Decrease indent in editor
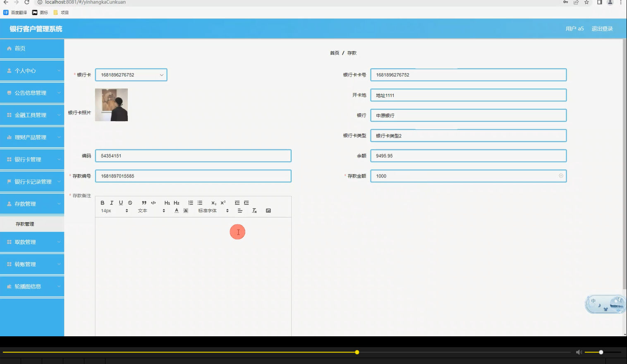The width and height of the screenshot is (627, 364). [x=237, y=203]
